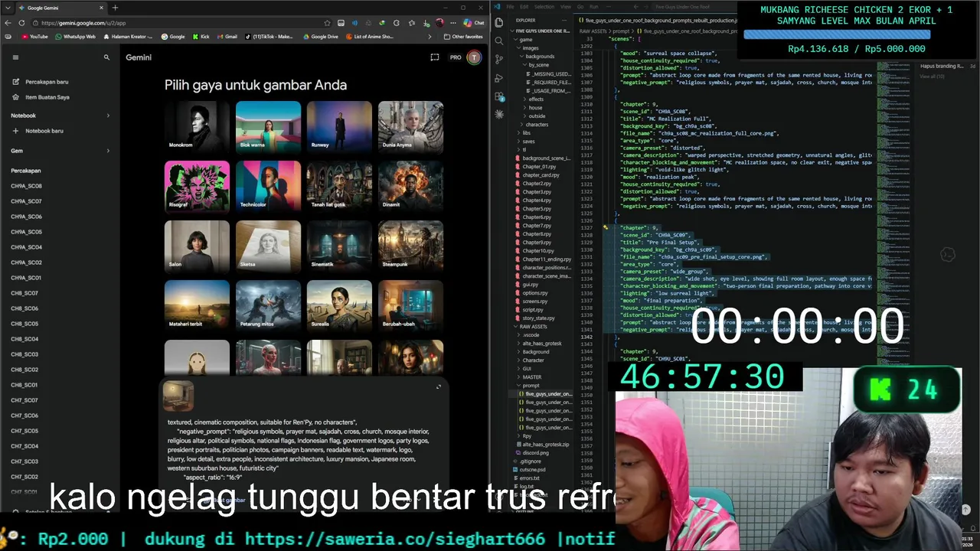Expand the characters folder in Explorer
980x551 pixels.
(x=534, y=125)
